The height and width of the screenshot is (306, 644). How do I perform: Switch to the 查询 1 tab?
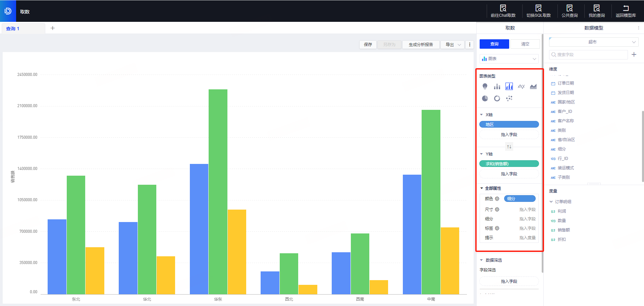pos(13,29)
